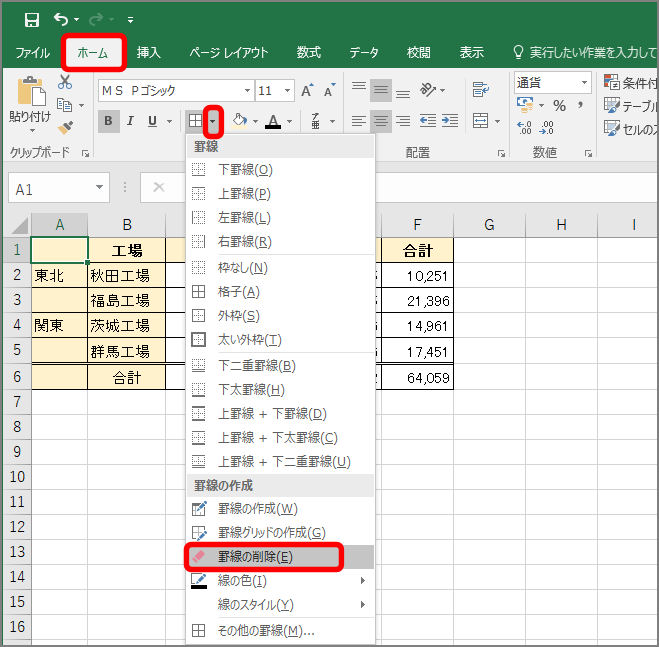Open その他の罫線(M)... dialog
This screenshot has width=659, height=647.
pyautogui.click(x=280, y=631)
